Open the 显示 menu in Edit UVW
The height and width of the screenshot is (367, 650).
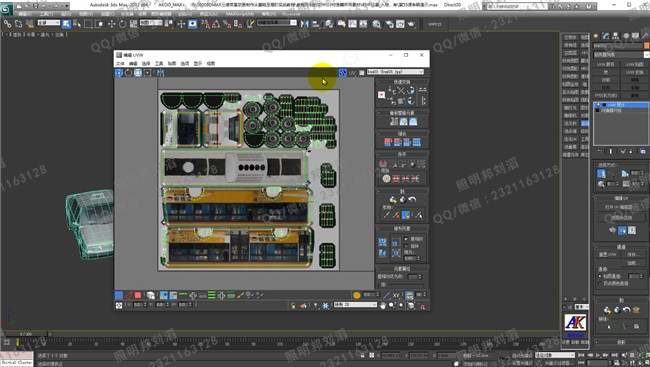198,63
